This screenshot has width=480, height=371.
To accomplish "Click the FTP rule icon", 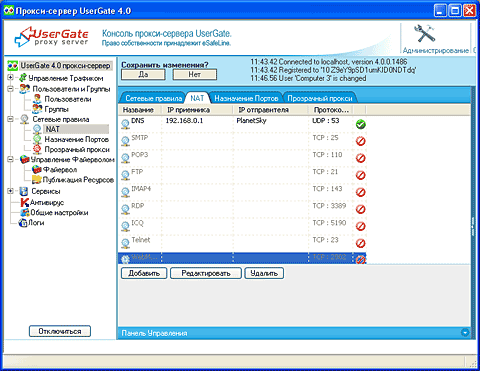I will point(125,175).
